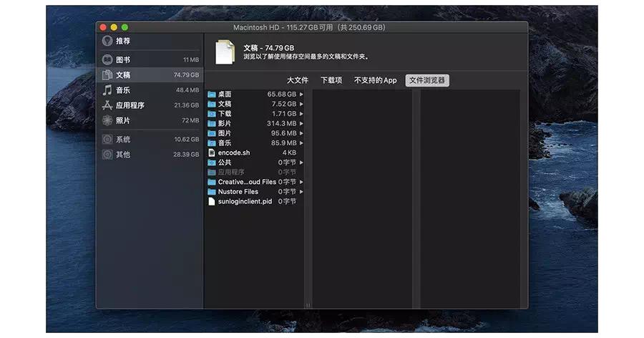Expand the 影片 folder arrow
This screenshot has width=644, height=338.
click(x=301, y=123)
